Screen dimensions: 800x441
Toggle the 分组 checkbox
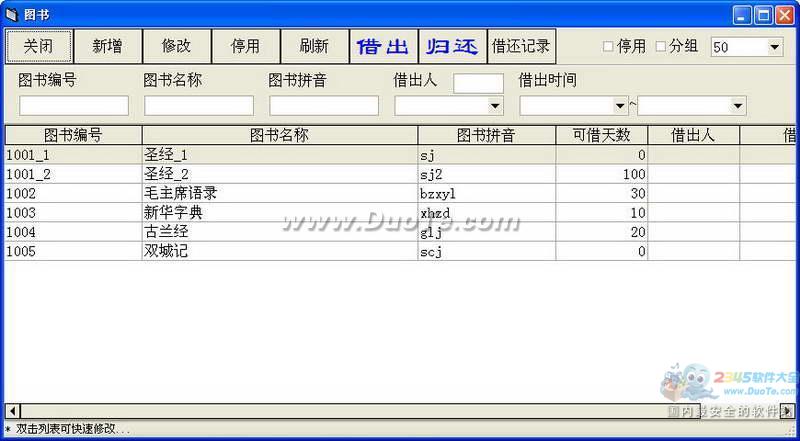661,47
